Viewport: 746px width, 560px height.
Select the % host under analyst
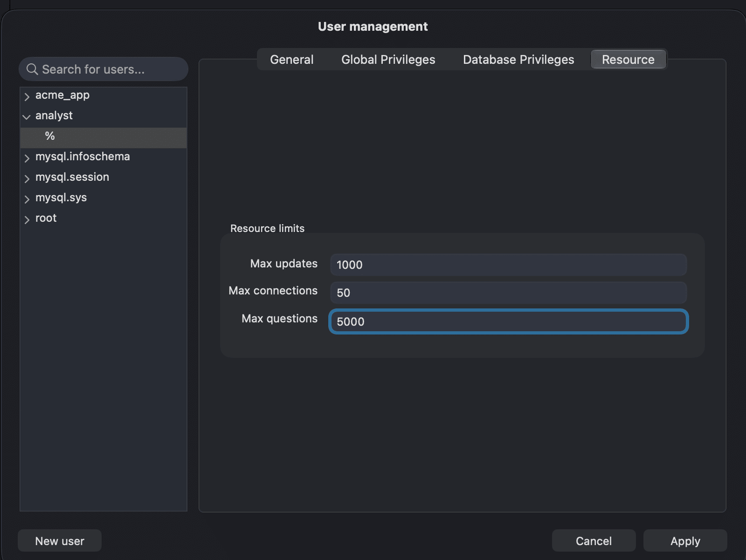pos(104,137)
